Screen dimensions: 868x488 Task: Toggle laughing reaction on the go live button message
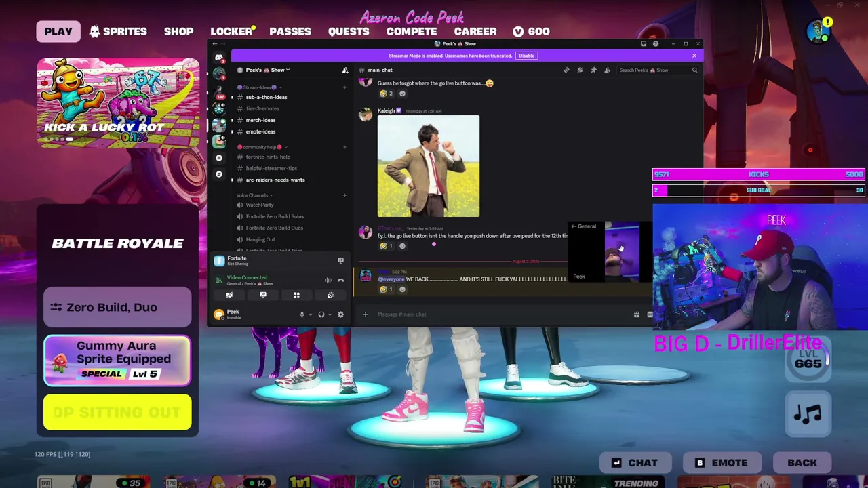pyautogui.click(x=387, y=245)
